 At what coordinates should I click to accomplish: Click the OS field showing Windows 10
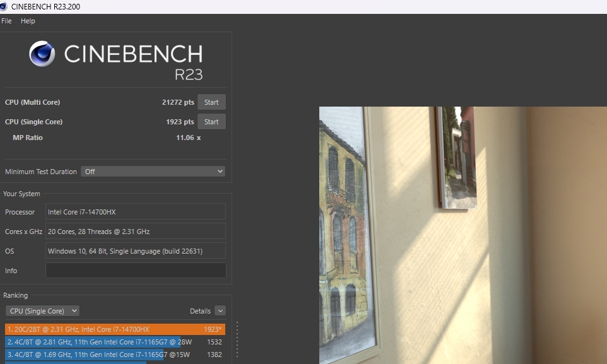(x=136, y=251)
